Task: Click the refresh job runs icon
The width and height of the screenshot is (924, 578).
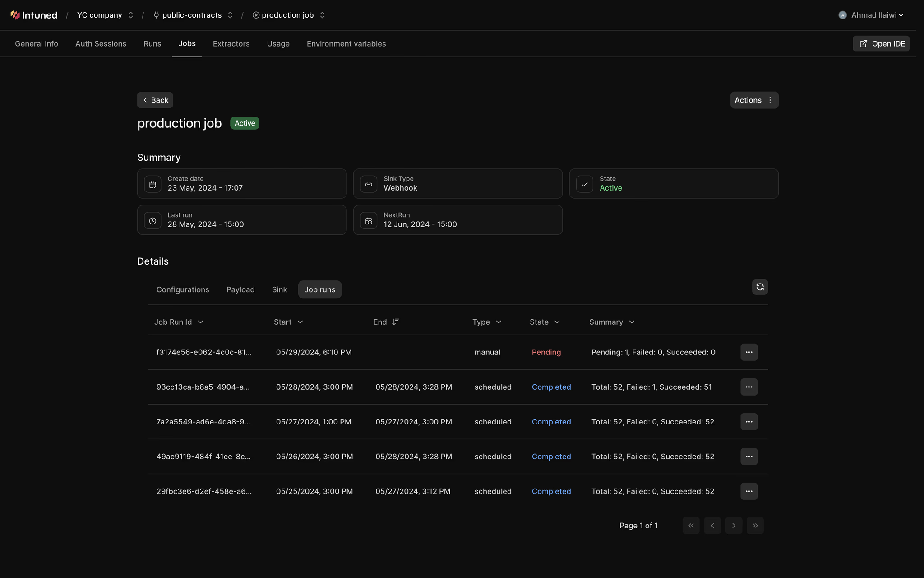Action: pos(760,287)
